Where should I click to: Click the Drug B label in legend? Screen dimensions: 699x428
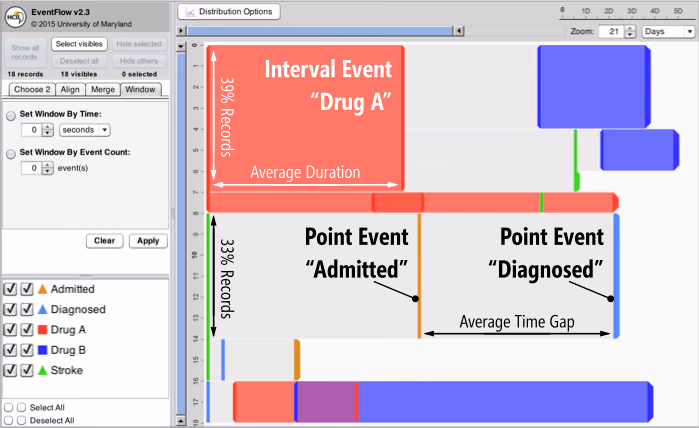[68, 350]
